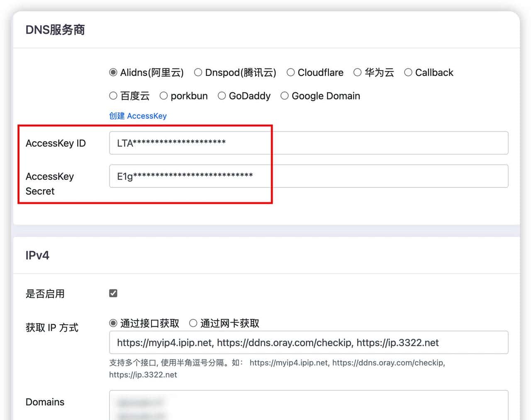Choose the Callback option

[408, 73]
